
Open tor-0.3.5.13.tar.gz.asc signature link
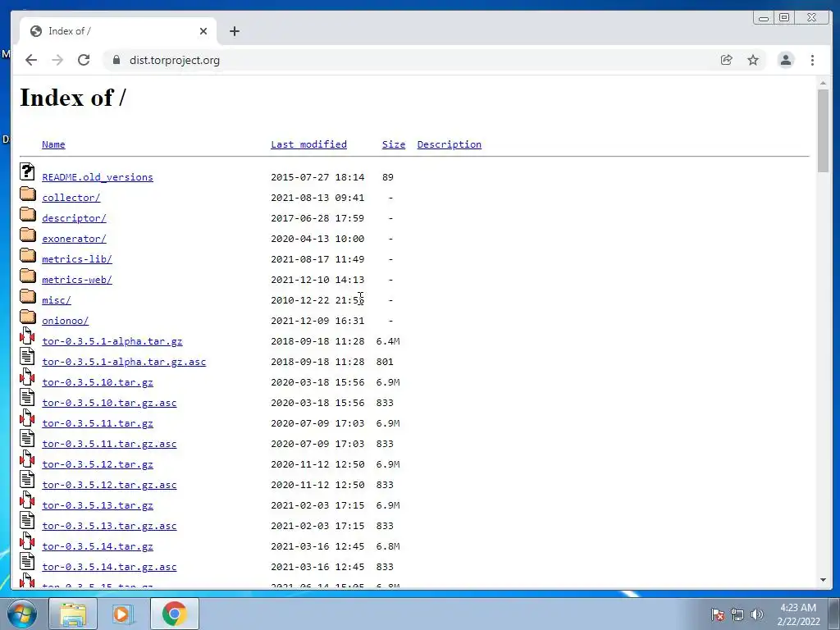(109, 526)
